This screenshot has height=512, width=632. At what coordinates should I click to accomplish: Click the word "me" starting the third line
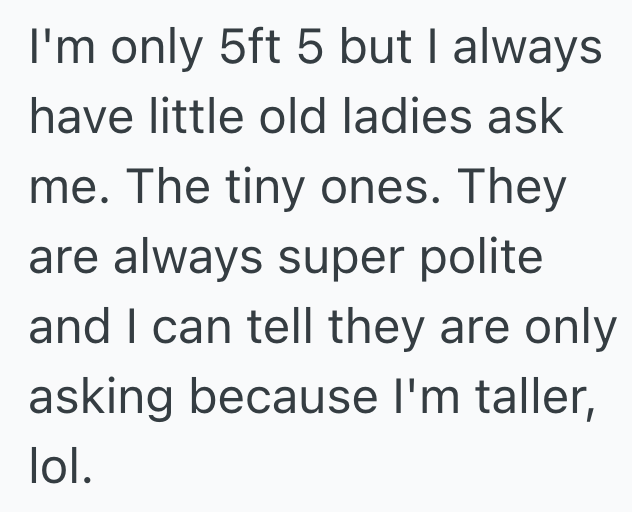point(58,188)
